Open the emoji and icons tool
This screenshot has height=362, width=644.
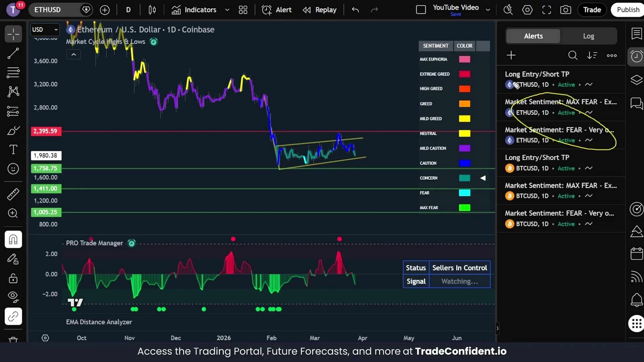point(13,169)
